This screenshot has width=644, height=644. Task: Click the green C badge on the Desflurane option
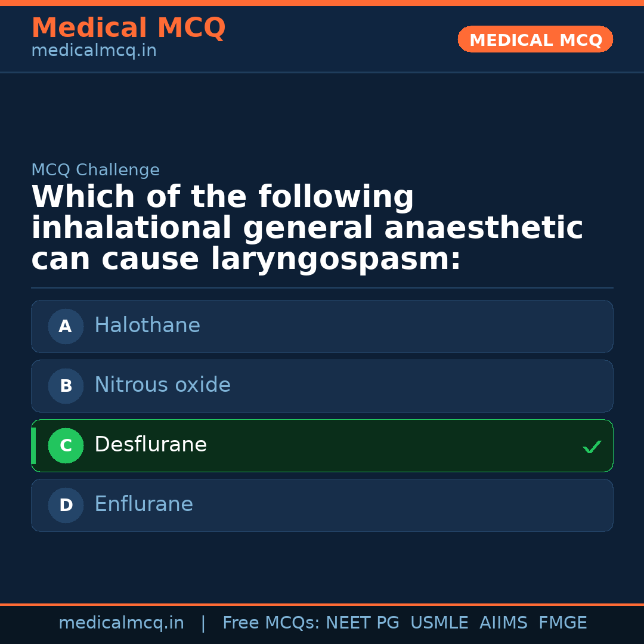click(x=66, y=445)
